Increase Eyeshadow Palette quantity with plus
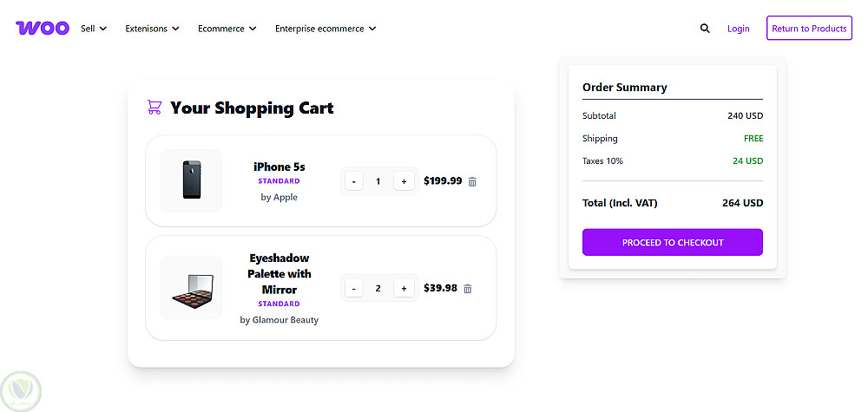The image size is (868, 412). [x=404, y=289]
